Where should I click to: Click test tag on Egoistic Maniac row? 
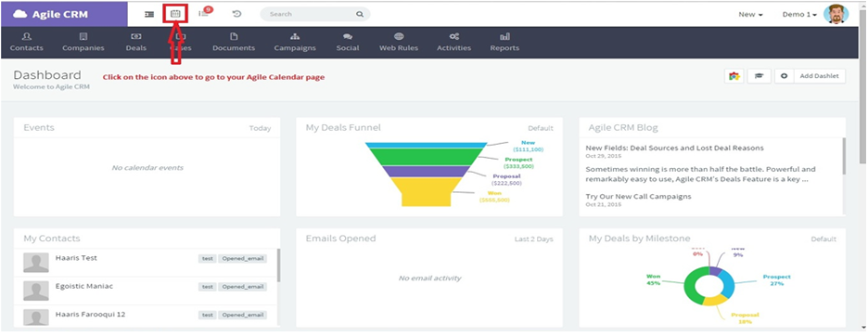coord(208,287)
